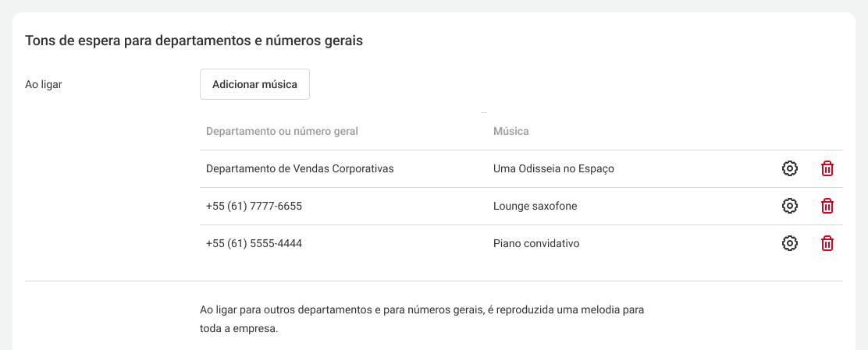Delete the Lounge saxofone row
Screen dimensions: 868x350
click(827, 206)
